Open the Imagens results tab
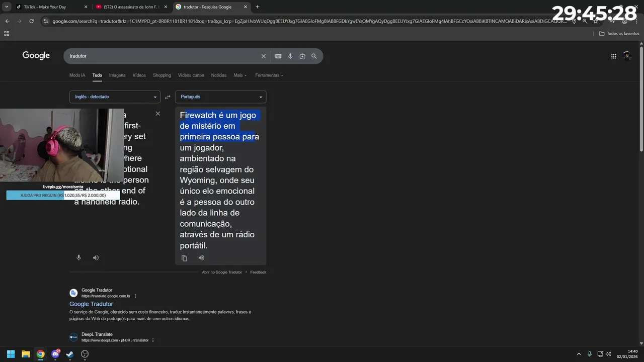 click(x=117, y=75)
